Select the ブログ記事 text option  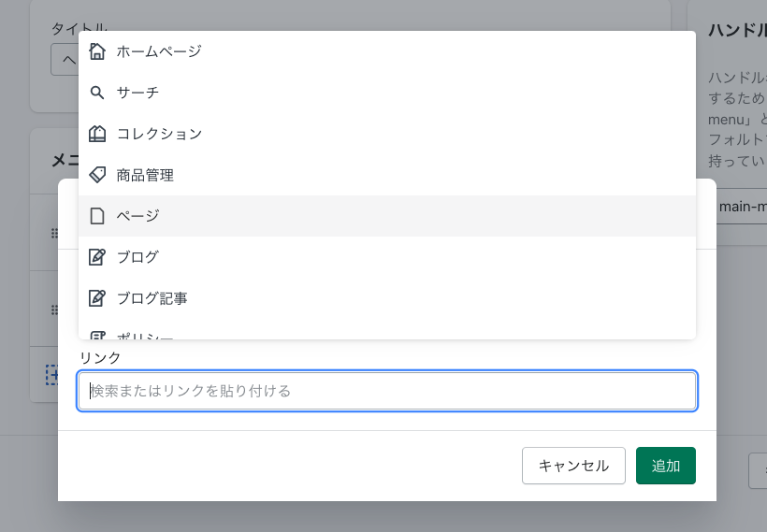click(x=152, y=298)
